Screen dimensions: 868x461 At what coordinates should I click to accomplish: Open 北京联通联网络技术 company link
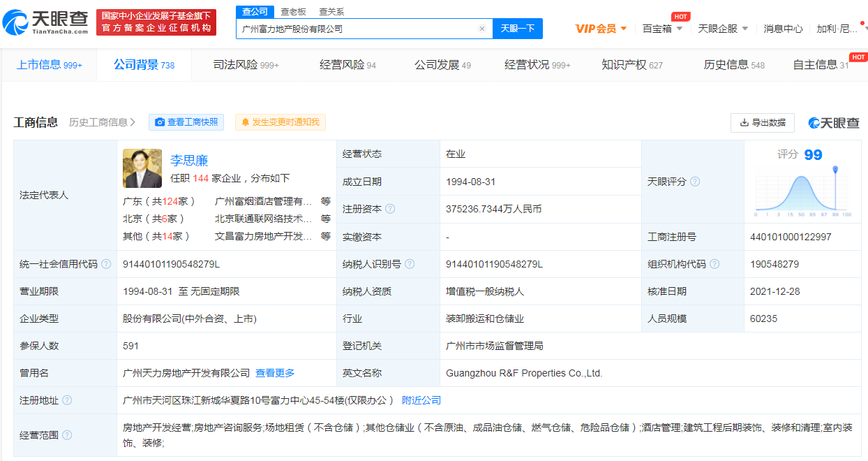264,219
